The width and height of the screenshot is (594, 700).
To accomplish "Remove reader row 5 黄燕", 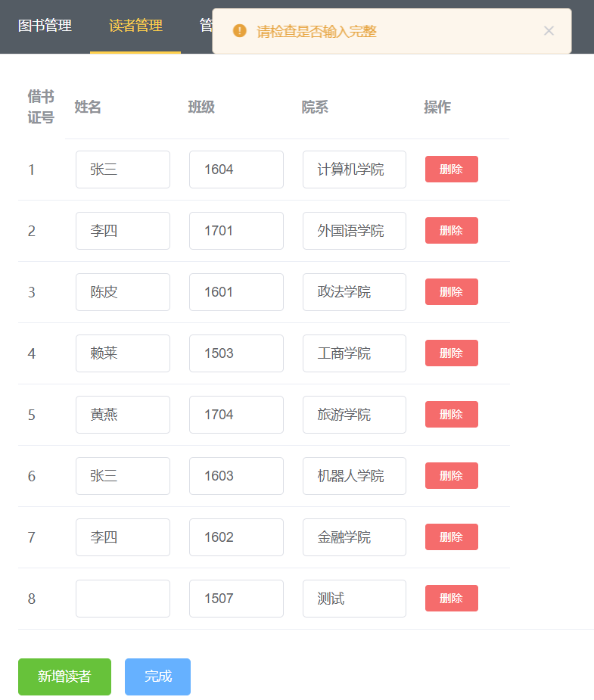I will (451, 415).
